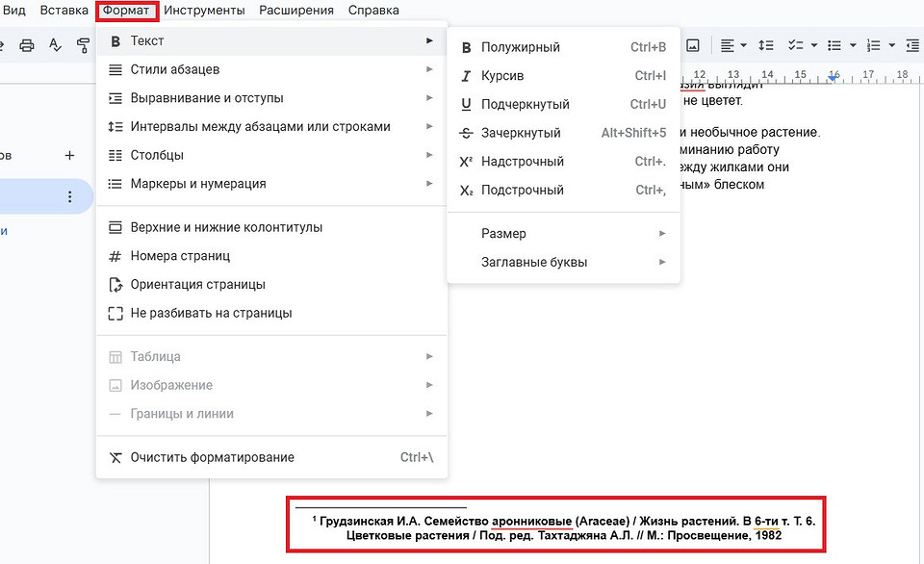Select the Paint format tool
This screenshot has width=924, height=564.
(83, 44)
